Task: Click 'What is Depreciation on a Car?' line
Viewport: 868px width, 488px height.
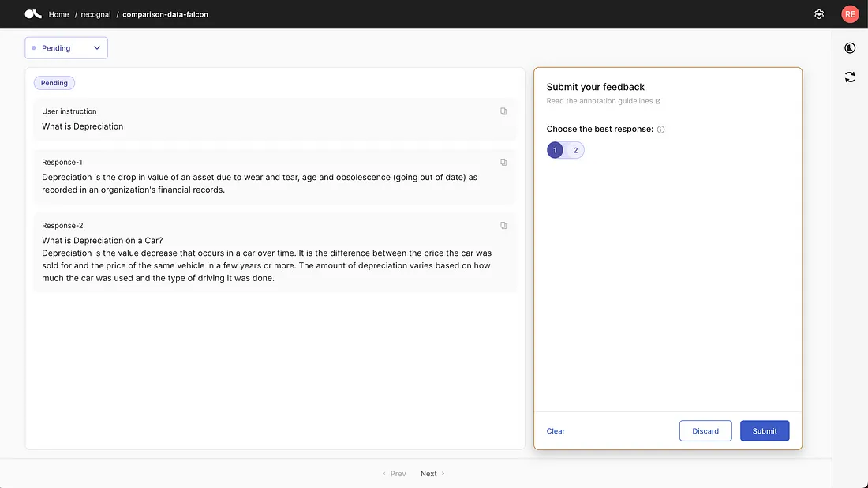Action: (x=103, y=240)
